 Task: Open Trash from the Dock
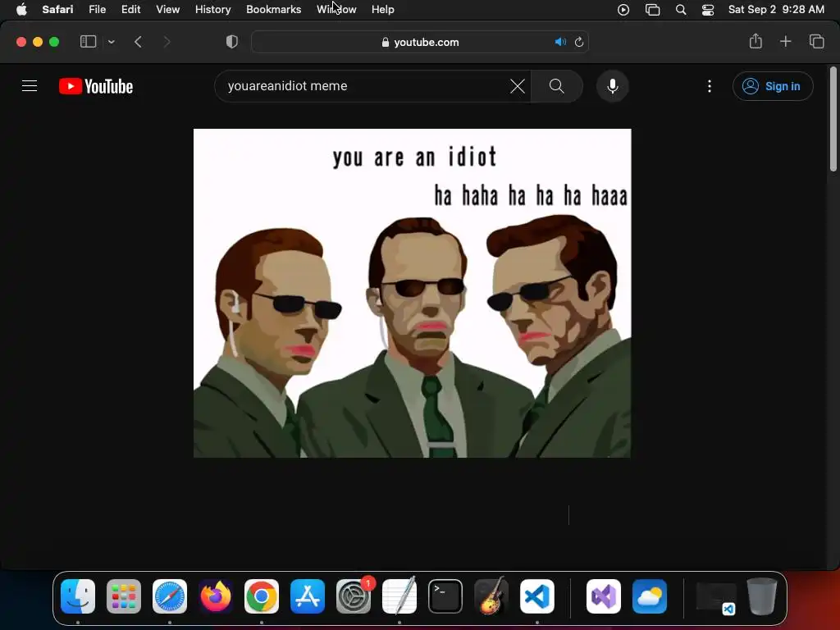click(x=762, y=596)
